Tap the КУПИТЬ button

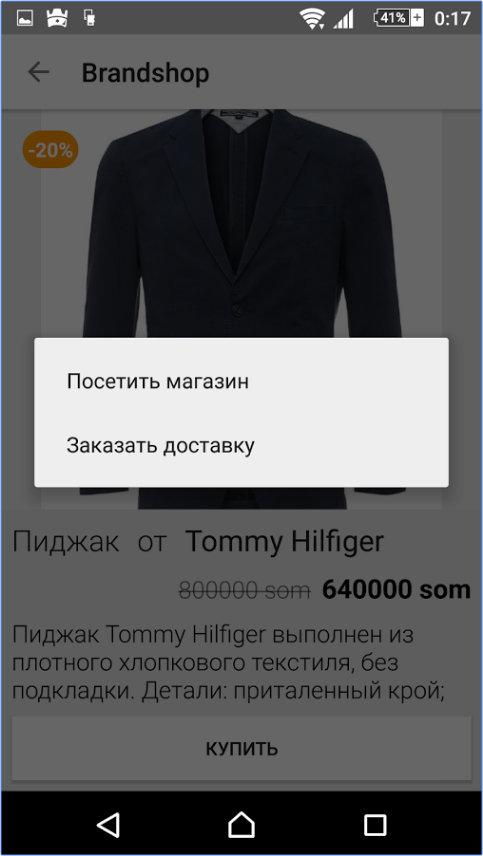coord(241,748)
